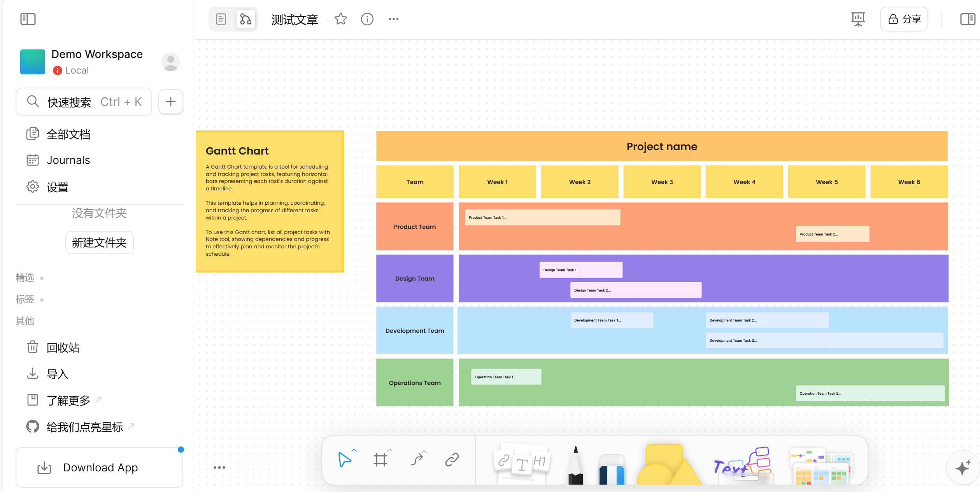Open 全部文档 all docs

68,134
